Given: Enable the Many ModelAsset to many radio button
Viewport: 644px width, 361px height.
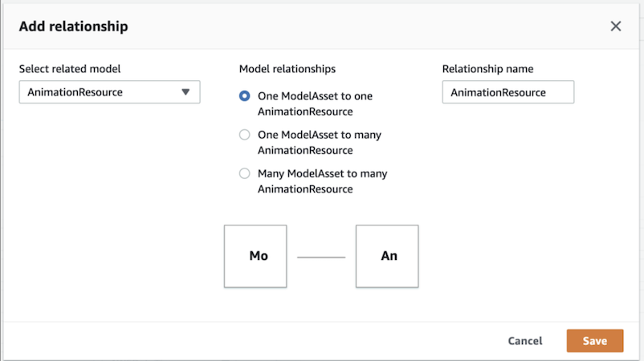Looking at the screenshot, I should point(245,173).
